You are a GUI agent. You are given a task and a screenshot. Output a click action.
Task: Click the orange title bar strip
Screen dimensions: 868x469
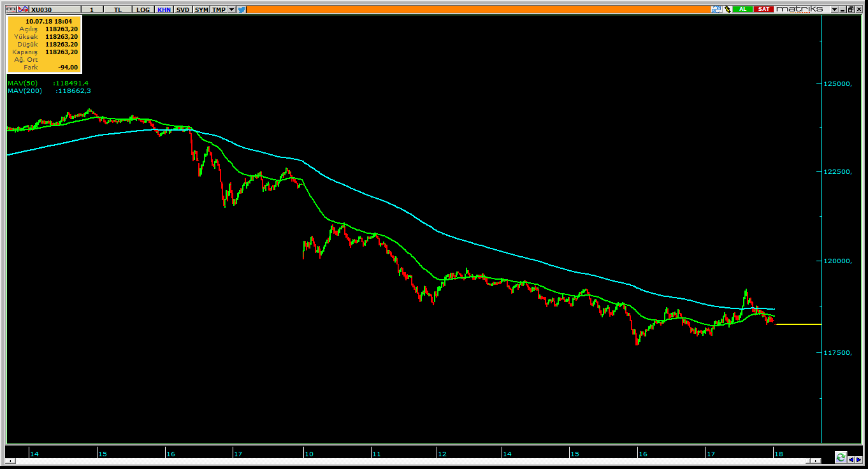[x=479, y=10]
